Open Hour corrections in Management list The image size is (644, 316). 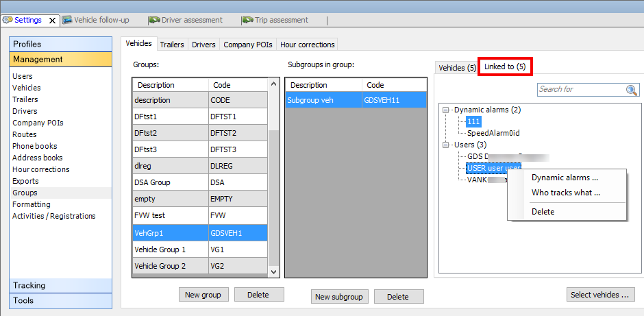click(x=40, y=169)
